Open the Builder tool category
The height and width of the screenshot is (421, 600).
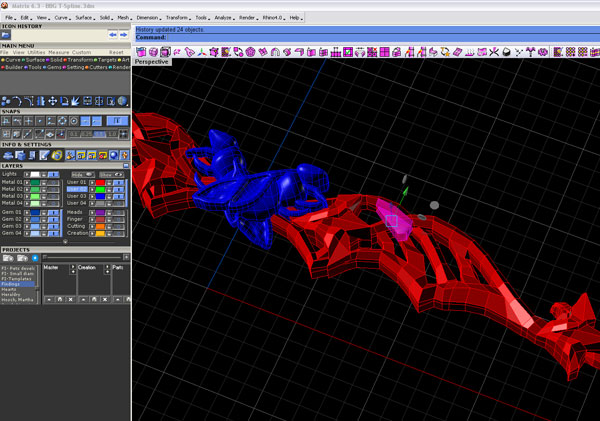click(14, 67)
